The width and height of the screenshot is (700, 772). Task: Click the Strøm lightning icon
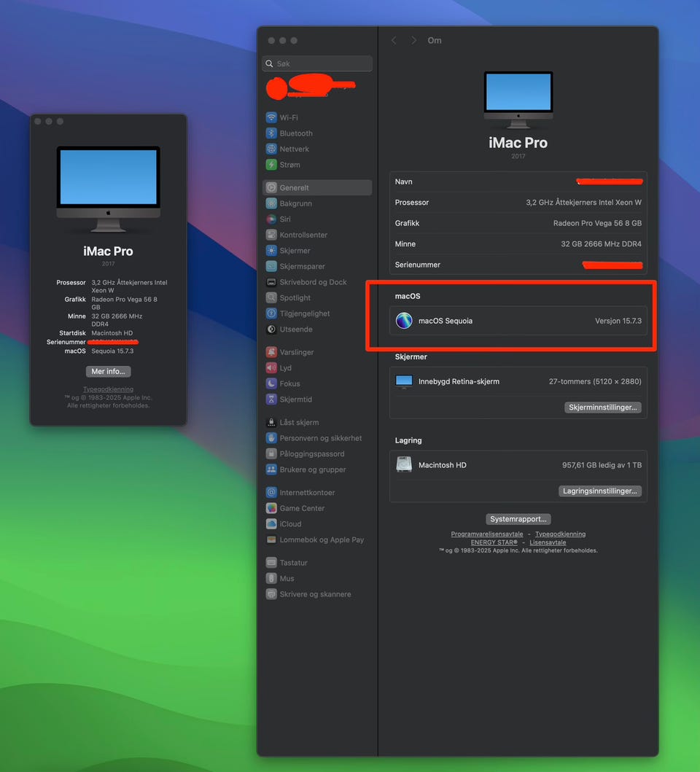(271, 165)
